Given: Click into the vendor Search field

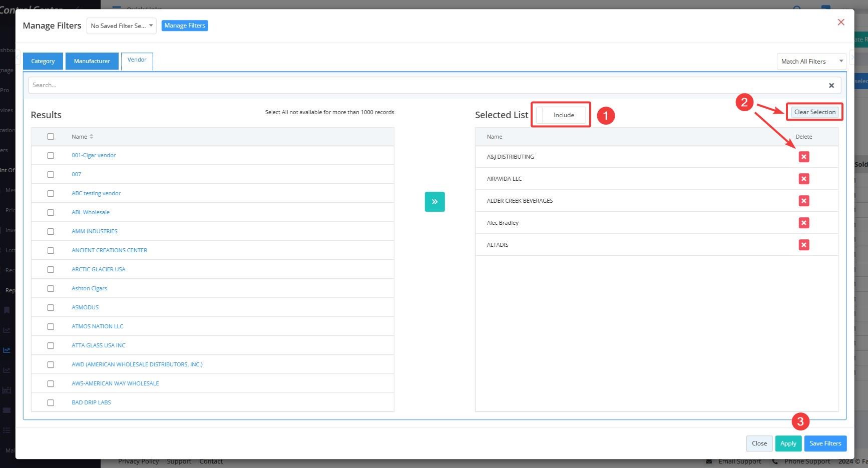Looking at the screenshot, I should 425,86.
